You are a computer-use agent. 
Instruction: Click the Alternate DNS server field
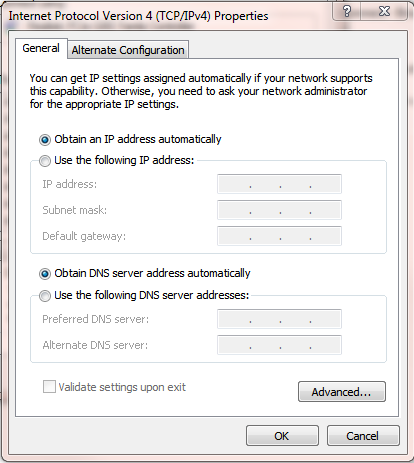(x=279, y=345)
